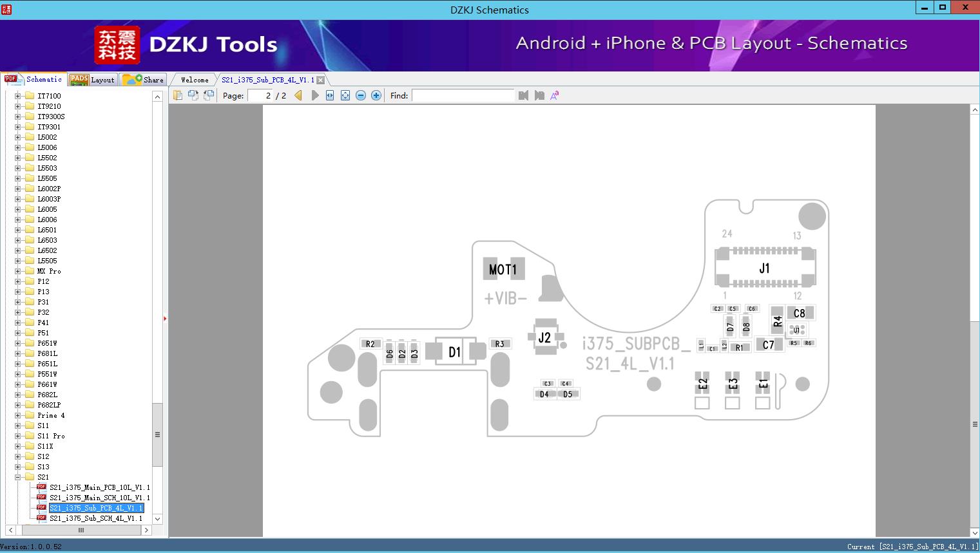
Task: Open the Share tab
Action: [144, 80]
